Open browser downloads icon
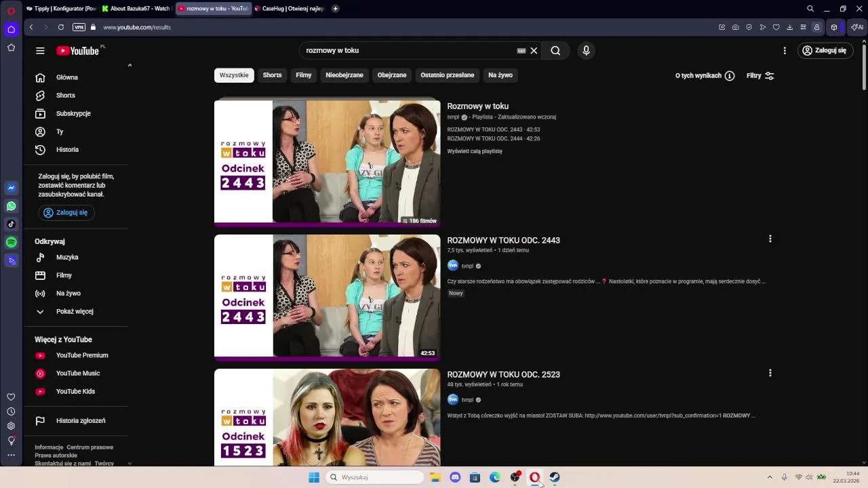868x488 pixels. (789, 27)
